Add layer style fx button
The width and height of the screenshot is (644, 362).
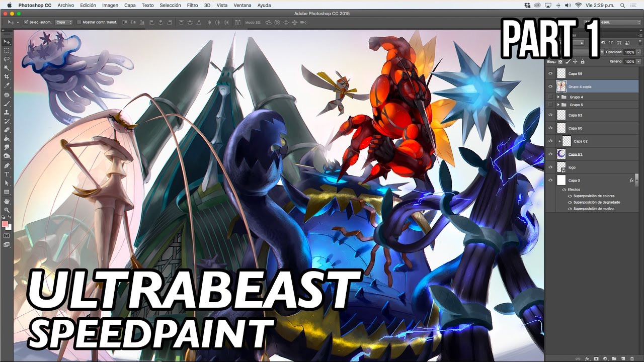[588, 358]
